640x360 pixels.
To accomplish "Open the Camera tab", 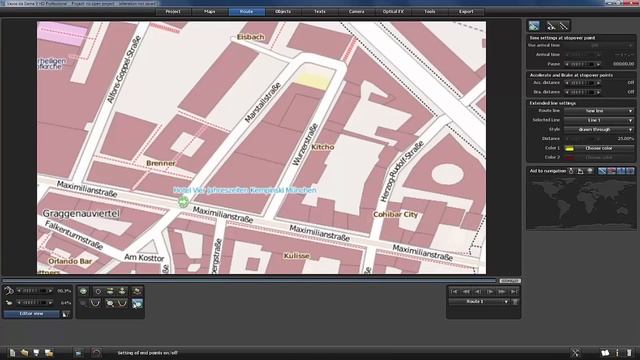I will [356, 11].
